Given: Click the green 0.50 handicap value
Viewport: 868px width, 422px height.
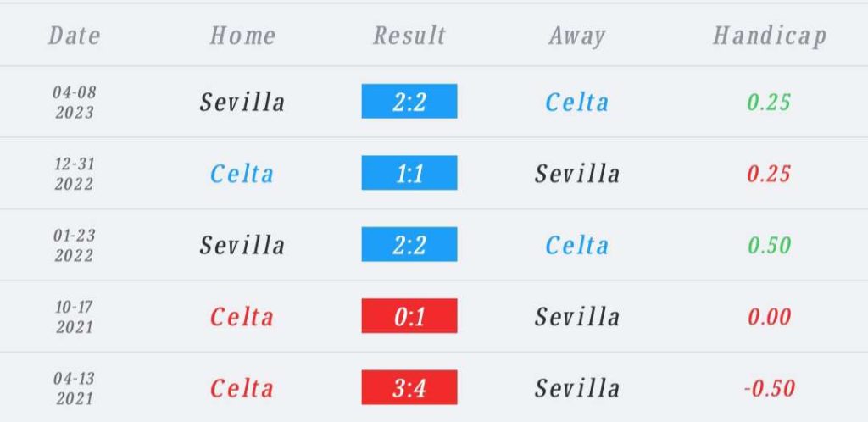Looking at the screenshot, I should point(770,245).
